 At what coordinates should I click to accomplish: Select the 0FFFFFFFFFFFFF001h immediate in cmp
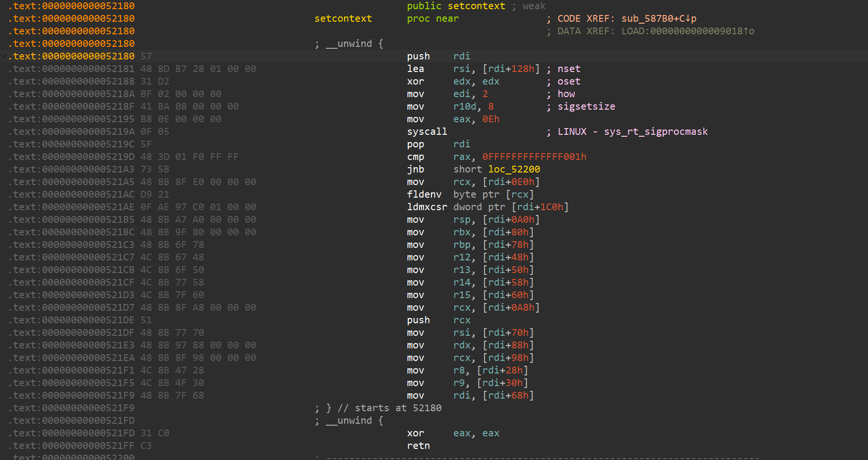click(534, 157)
